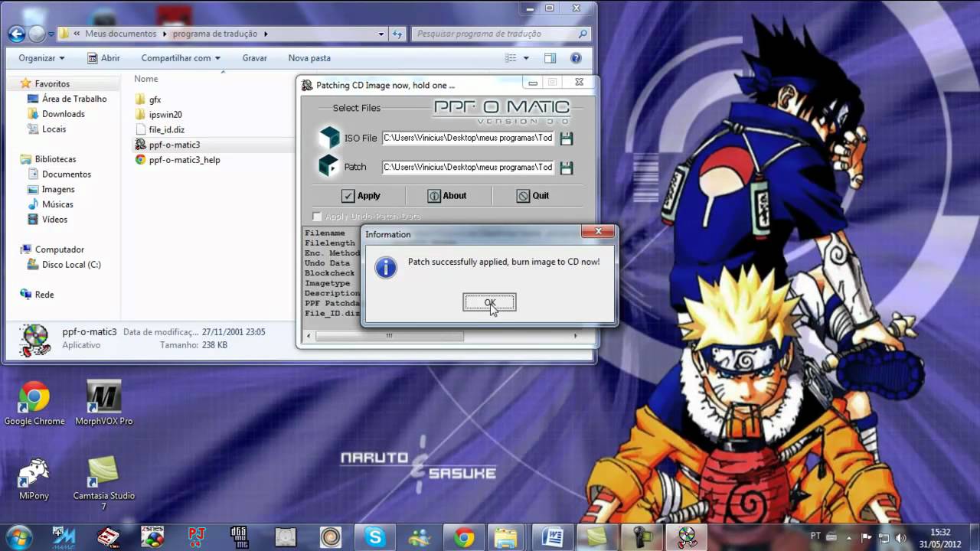Image resolution: width=980 pixels, height=551 pixels.
Task: Select ppf-o-matic3 application file
Action: point(174,145)
